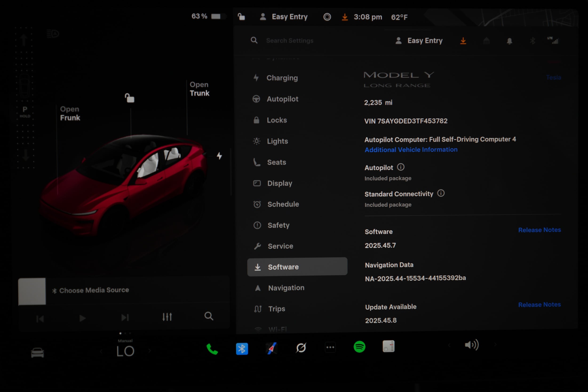Expand the Standard Connectivity info circle
The height and width of the screenshot is (392, 588).
click(x=441, y=193)
